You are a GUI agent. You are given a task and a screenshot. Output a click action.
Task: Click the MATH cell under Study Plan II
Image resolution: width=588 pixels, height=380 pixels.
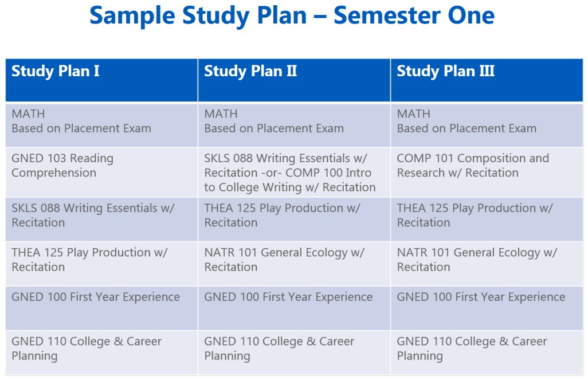click(x=274, y=121)
